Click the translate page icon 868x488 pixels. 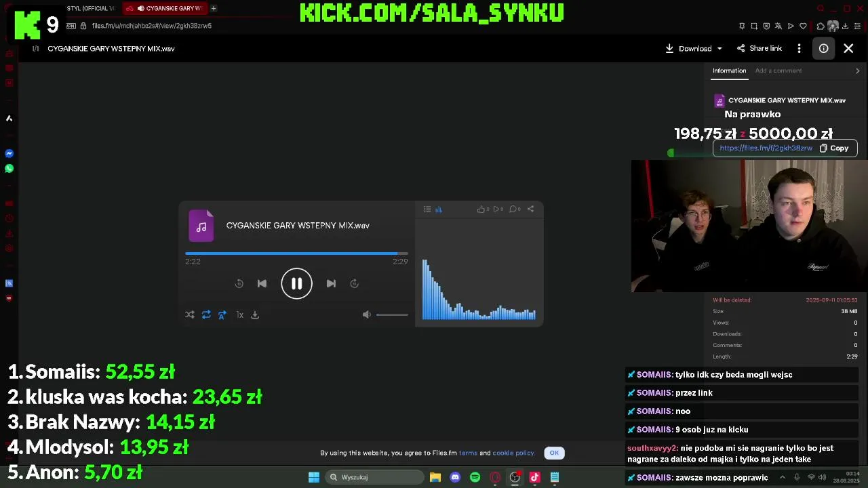coord(778,26)
